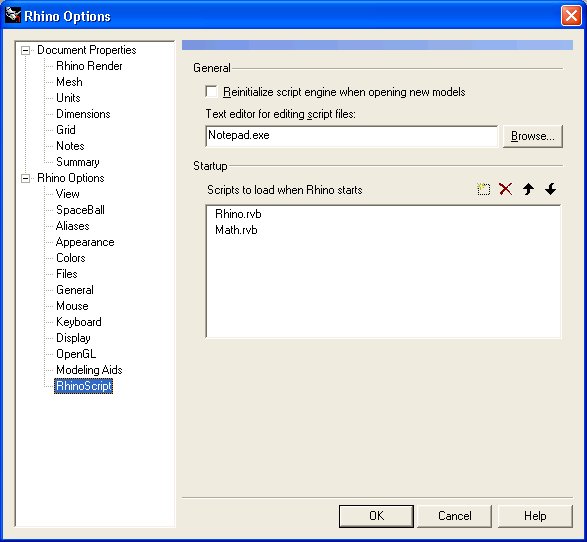Open Help for this dialog
587x542 pixels.
coord(535,516)
